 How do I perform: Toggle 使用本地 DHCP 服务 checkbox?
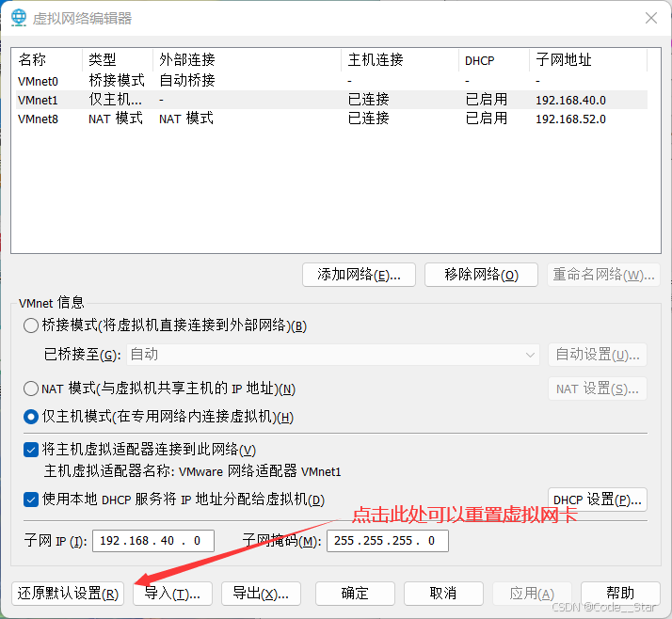[x=31, y=500]
